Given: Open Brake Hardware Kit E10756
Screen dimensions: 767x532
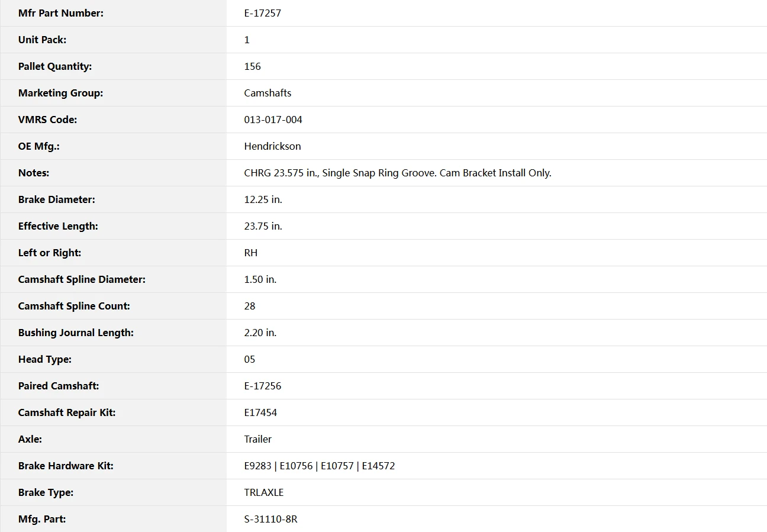Looking at the screenshot, I should point(296,466).
